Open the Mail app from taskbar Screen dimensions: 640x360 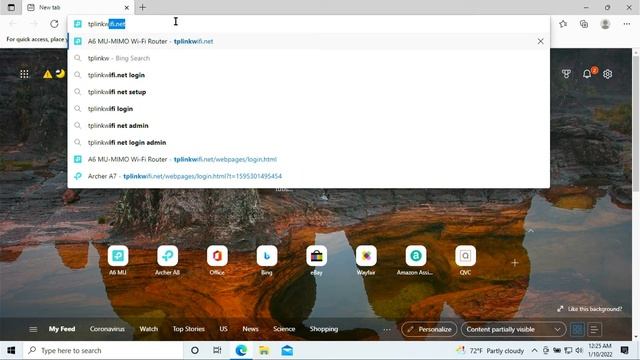pyautogui.click(x=287, y=350)
